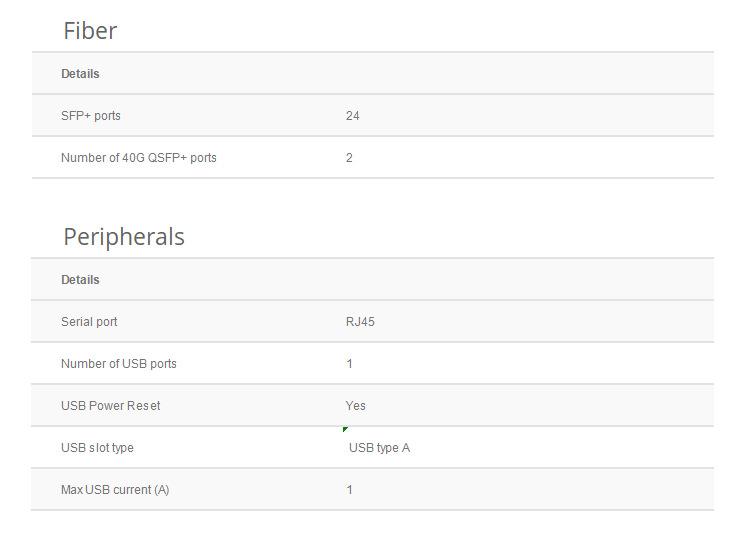
Task: Click the SFP+ ports value 24
Action: (353, 116)
